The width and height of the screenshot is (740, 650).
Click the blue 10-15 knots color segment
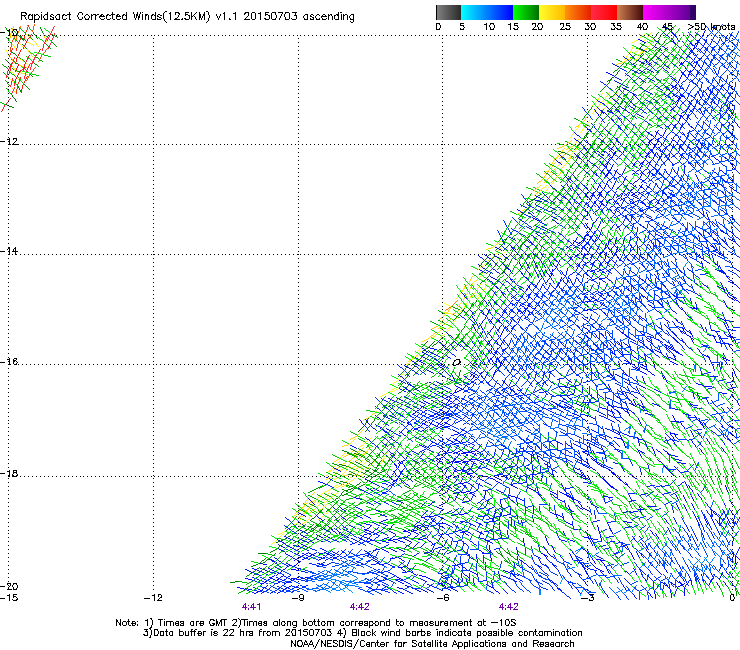click(x=500, y=12)
